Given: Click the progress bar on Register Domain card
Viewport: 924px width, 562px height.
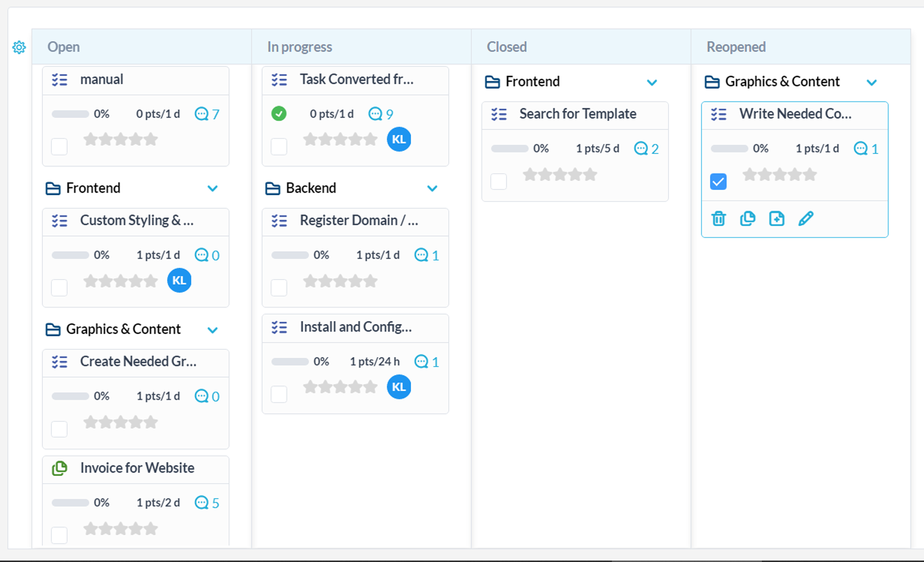Looking at the screenshot, I should pos(290,255).
